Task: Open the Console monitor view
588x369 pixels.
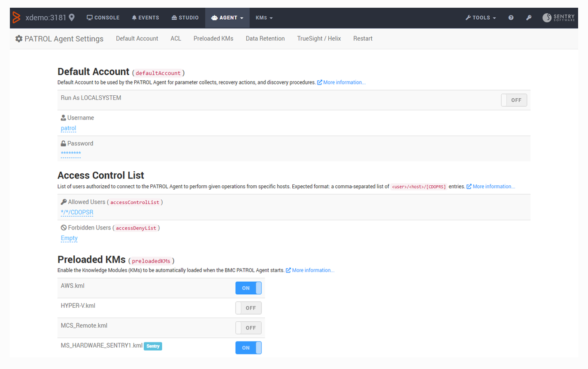Action: coord(103,18)
